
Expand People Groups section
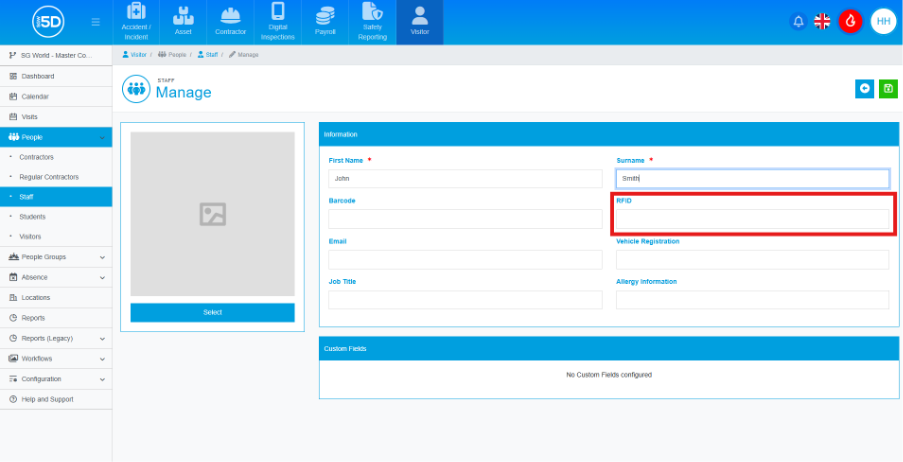click(56, 257)
